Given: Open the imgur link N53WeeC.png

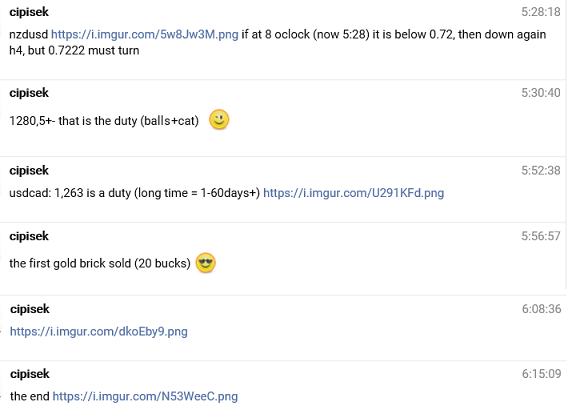Looking at the screenshot, I should 145,396.
